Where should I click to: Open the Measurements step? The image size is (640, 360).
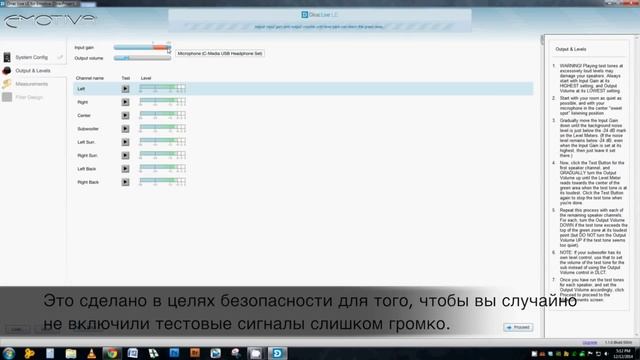pyautogui.click(x=32, y=84)
